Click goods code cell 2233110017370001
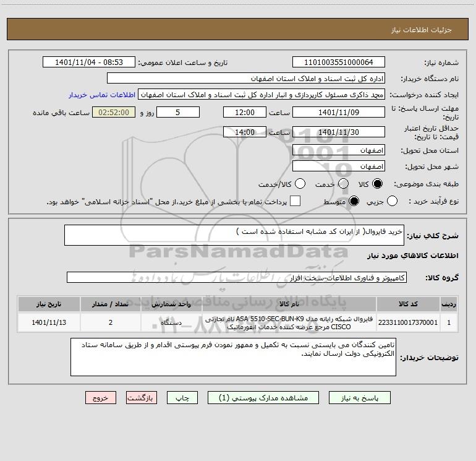Viewport: 476px width, 461px height. click(x=408, y=322)
